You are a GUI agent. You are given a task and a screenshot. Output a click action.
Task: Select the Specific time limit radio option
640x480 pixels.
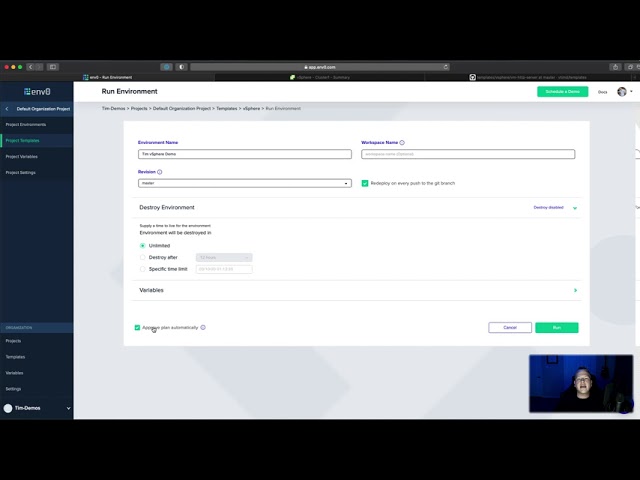(142, 269)
